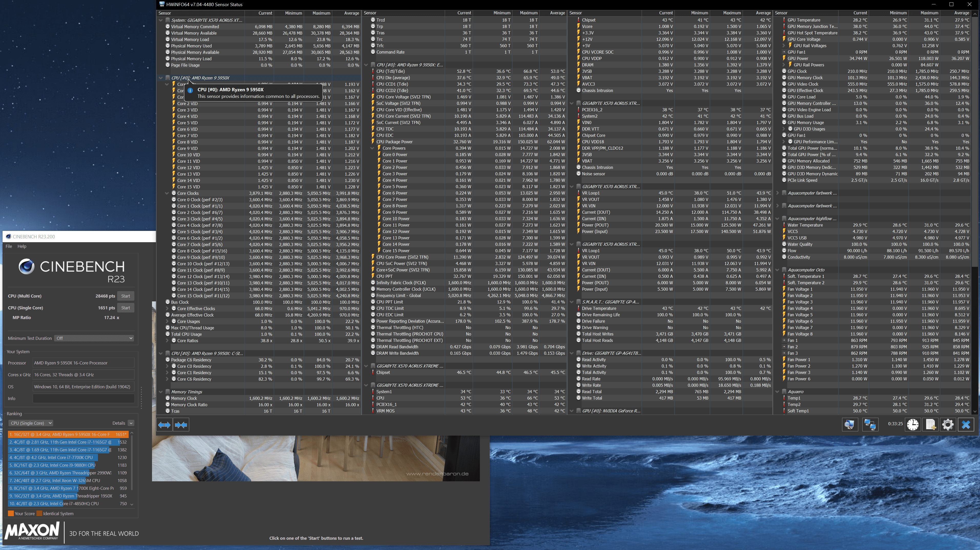This screenshot has height=550, width=980.
Task: Click the HWiNFO64 title bar app icon
Action: pos(162,4)
